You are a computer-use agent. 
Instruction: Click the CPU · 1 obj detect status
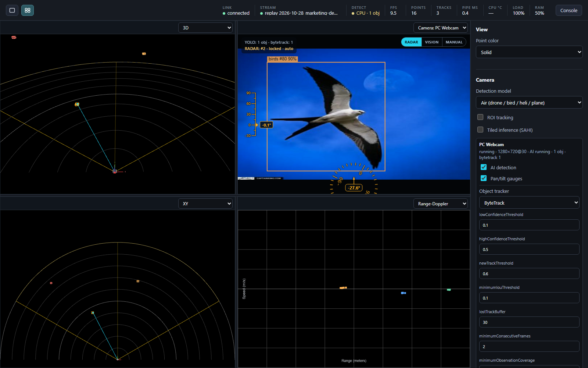pyautogui.click(x=366, y=13)
